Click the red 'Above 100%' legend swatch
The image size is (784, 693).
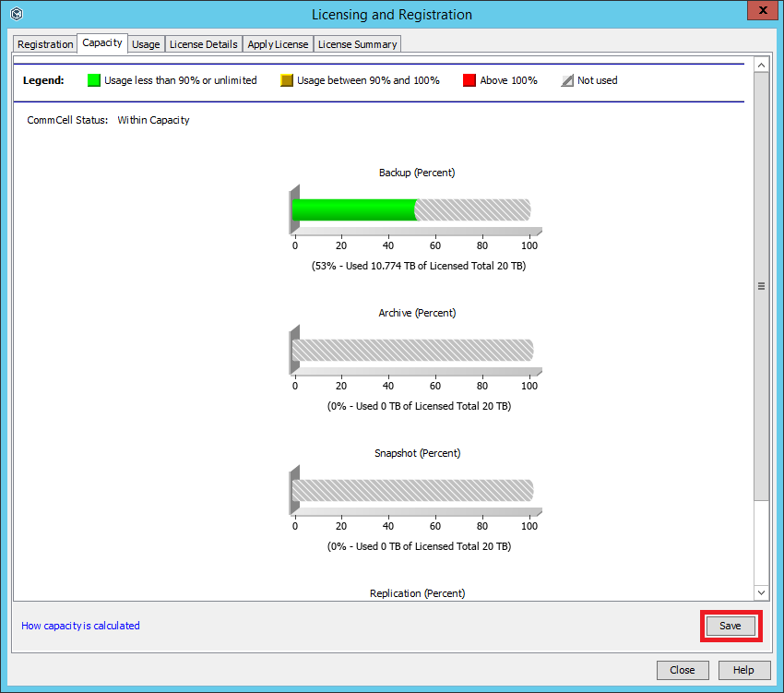[469, 80]
